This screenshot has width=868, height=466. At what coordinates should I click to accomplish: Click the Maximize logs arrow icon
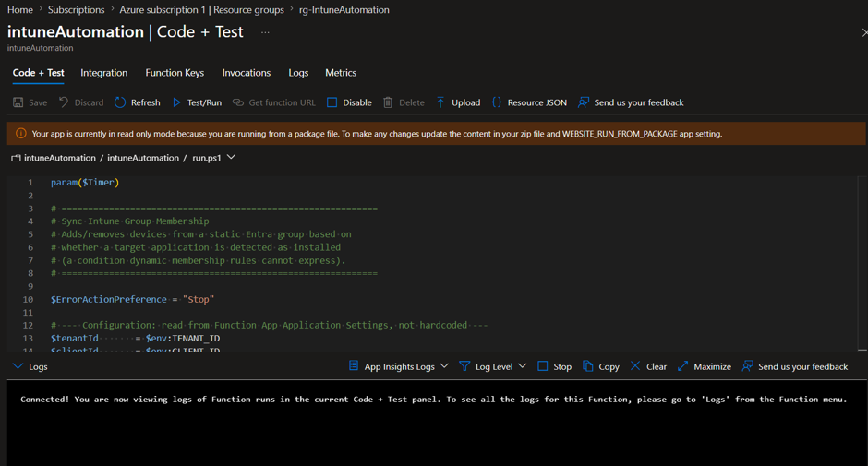pos(683,366)
